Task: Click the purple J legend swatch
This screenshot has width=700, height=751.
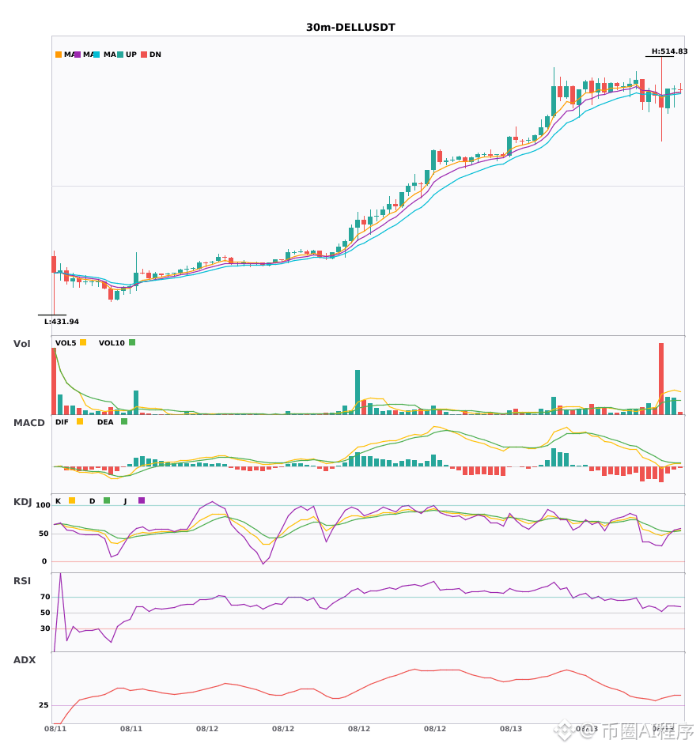Action: pyautogui.click(x=142, y=500)
